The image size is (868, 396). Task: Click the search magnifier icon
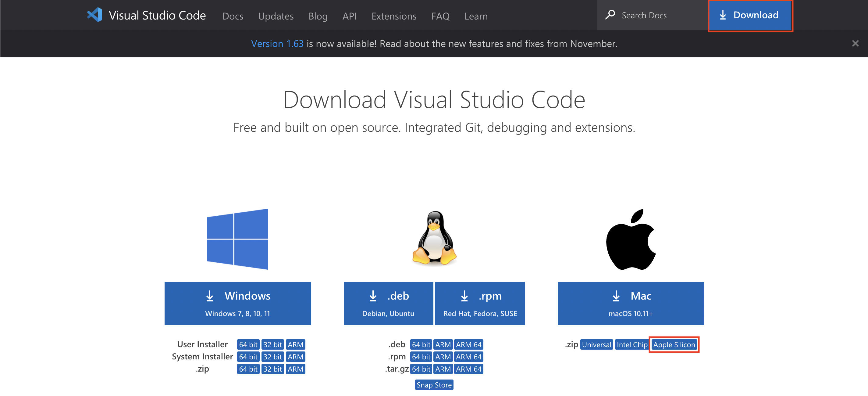(x=610, y=15)
